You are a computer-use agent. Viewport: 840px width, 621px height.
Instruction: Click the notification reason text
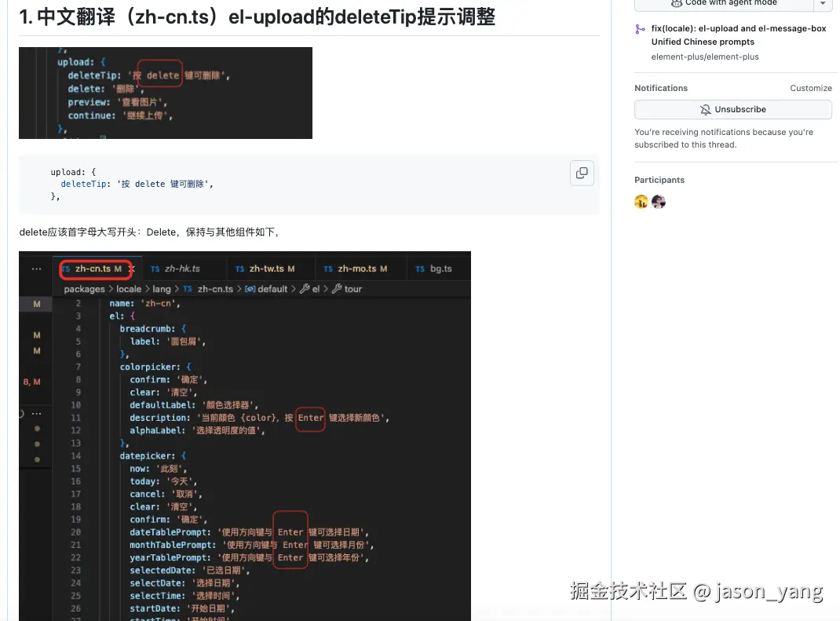(x=724, y=138)
